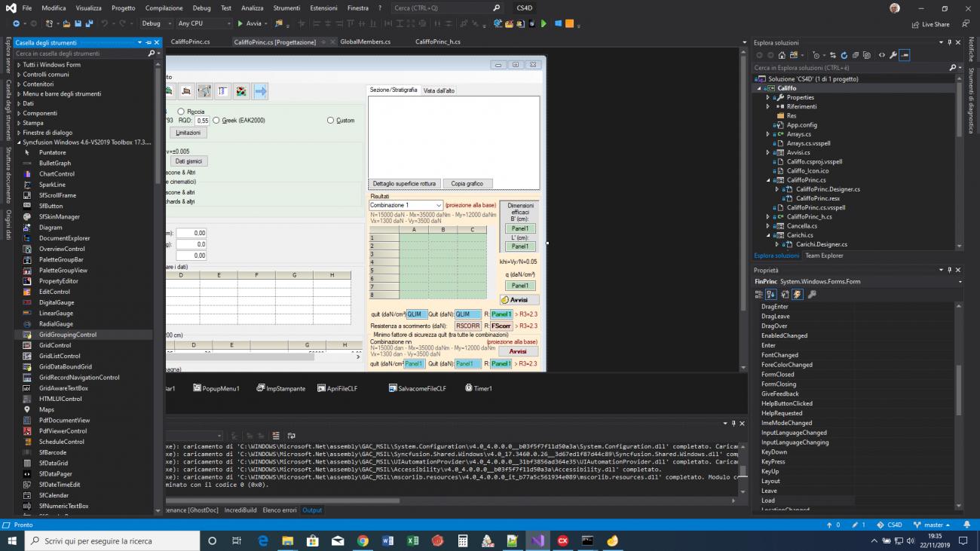Expand the Controlli comuni toolbox group
Screen dimensions: 980x551
19,75
